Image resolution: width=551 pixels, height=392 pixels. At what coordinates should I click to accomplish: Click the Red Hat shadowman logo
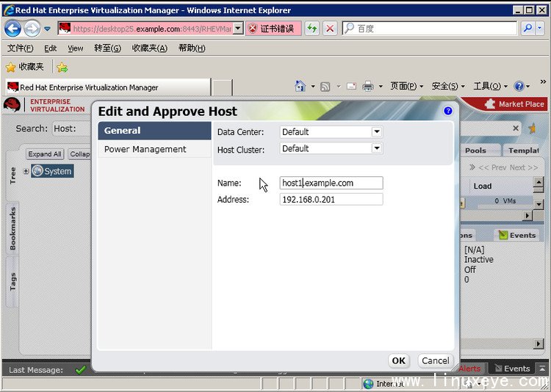(x=12, y=105)
